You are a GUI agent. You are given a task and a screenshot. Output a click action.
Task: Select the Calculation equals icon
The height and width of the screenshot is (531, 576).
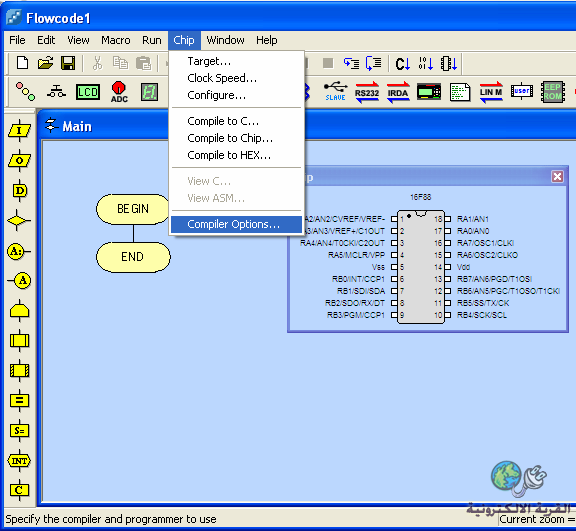pos(19,400)
